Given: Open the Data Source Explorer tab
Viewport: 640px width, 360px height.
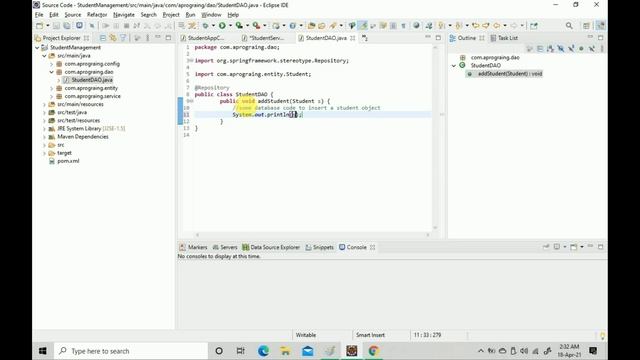Looking at the screenshot, I should coord(271,247).
